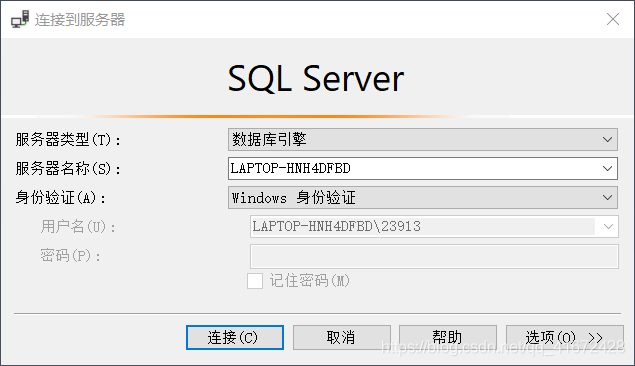
Task: Click the 服务器名称(S) label
Action: (68, 168)
